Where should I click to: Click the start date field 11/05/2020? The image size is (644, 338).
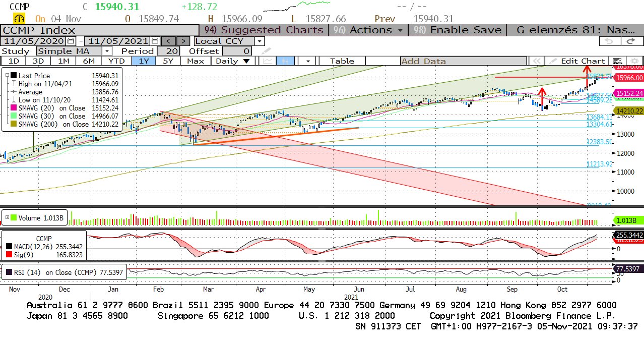(x=34, y=41)
